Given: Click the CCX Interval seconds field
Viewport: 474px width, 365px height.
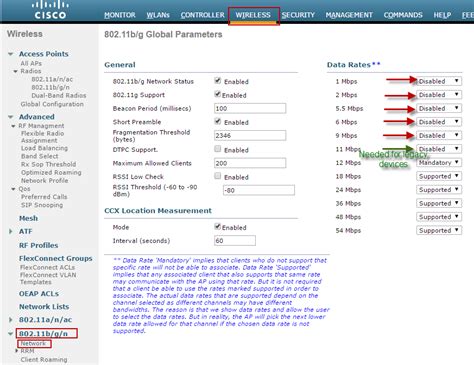Looking at the screenshot, I should pos(235,241).
